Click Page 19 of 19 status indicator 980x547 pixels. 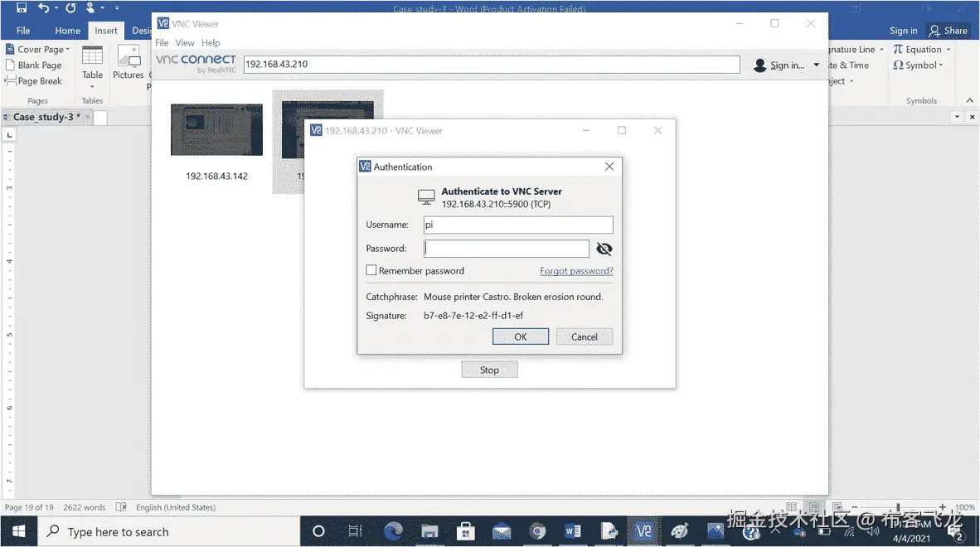point(29,507)
